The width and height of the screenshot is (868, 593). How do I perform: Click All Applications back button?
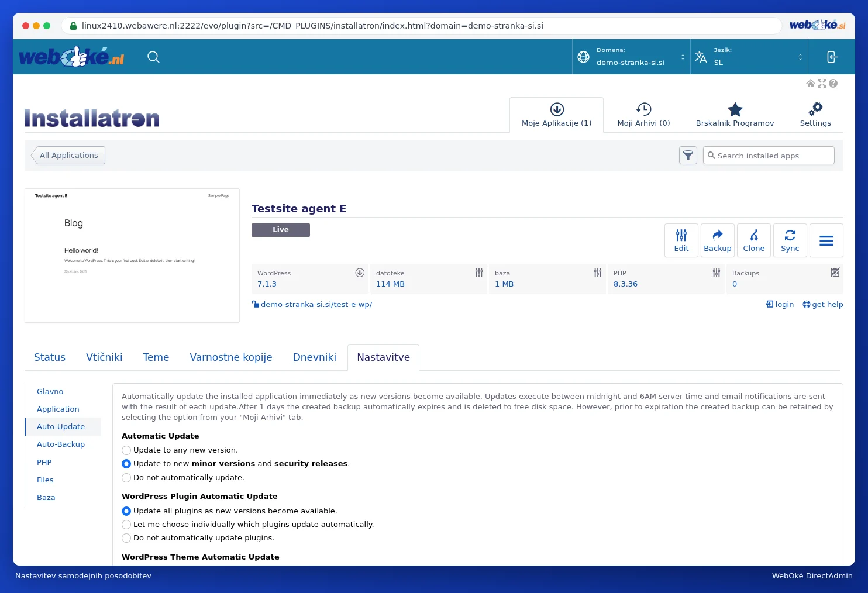(68, 155)
